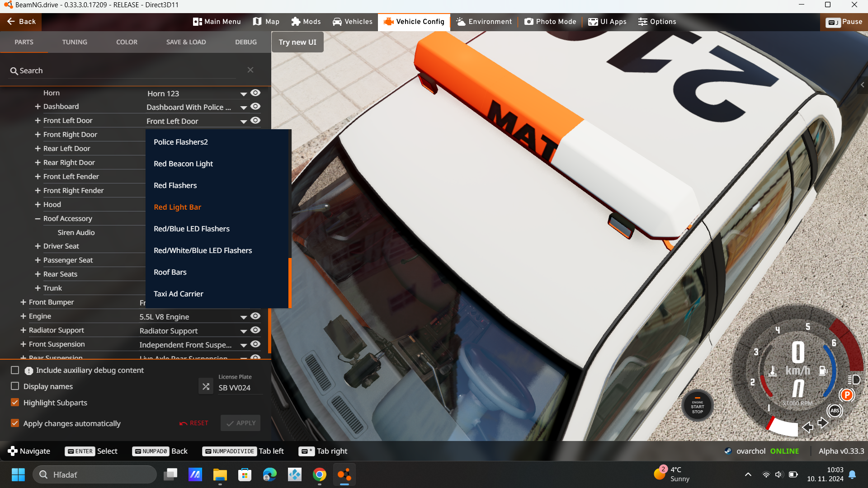Select Red/White/Blue LED Flashers option
868x488 pixels.
[217, 250]
